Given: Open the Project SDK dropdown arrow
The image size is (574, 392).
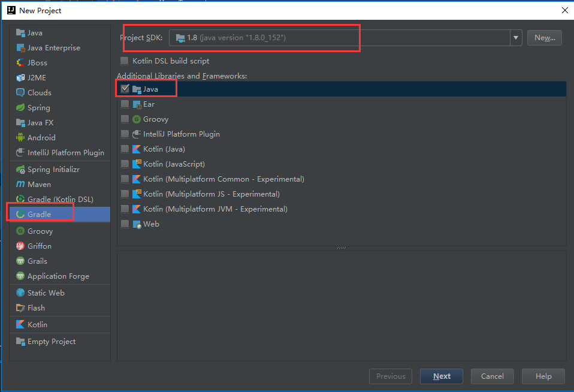Looking at the screenshot, I should (516, 38).
